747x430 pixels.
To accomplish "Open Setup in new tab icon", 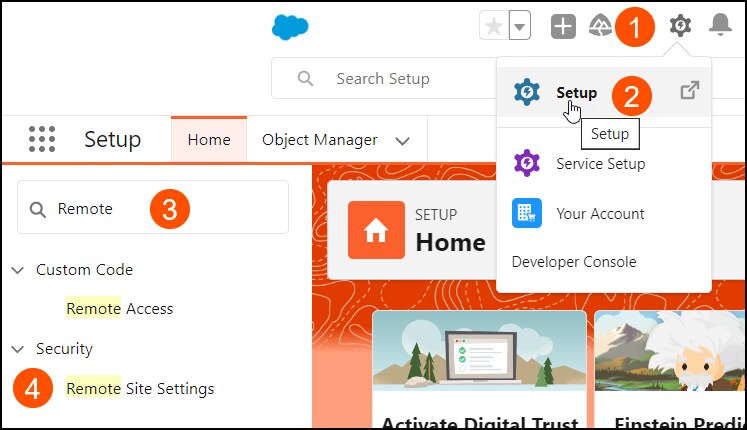I will (x=689, y=90).
